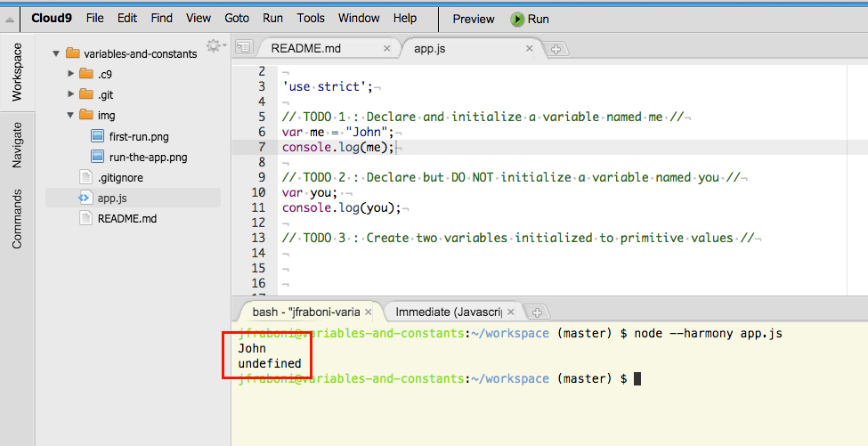Switch to the README.md editor tab
Image resolution: width=868 pixels, height=446 pixels.
(305, 49)
